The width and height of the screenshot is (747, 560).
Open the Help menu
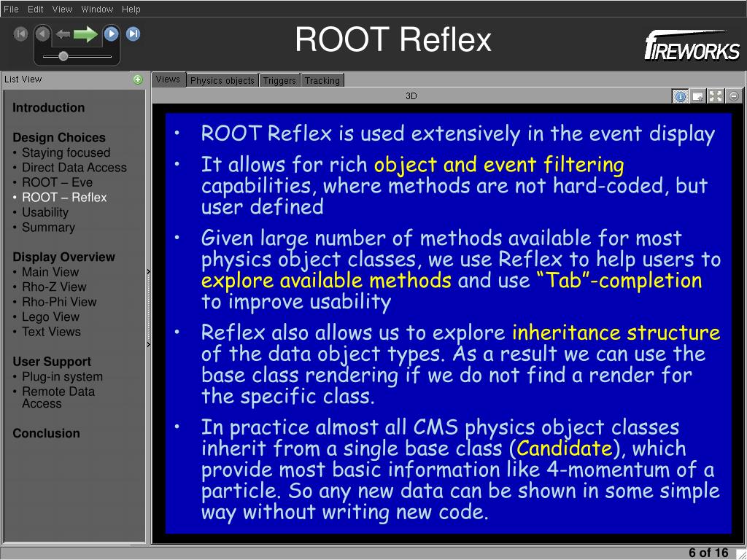[131, 9]
